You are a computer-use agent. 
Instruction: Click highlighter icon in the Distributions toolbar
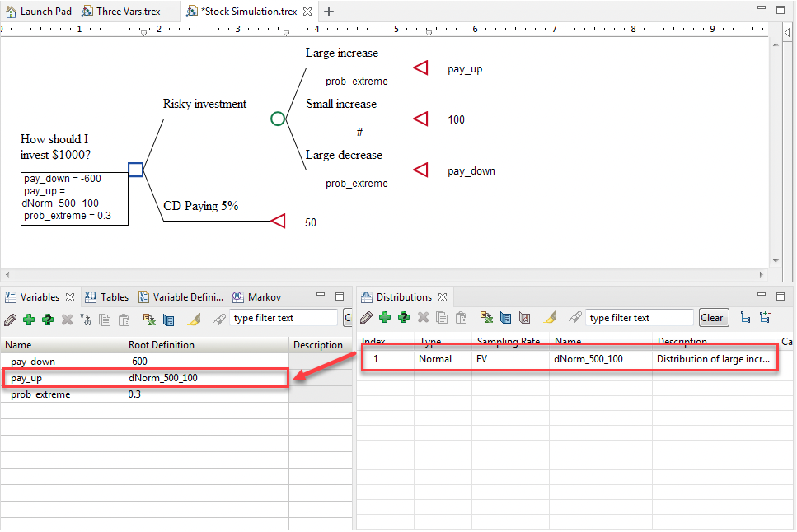click(x=551, y=318)
